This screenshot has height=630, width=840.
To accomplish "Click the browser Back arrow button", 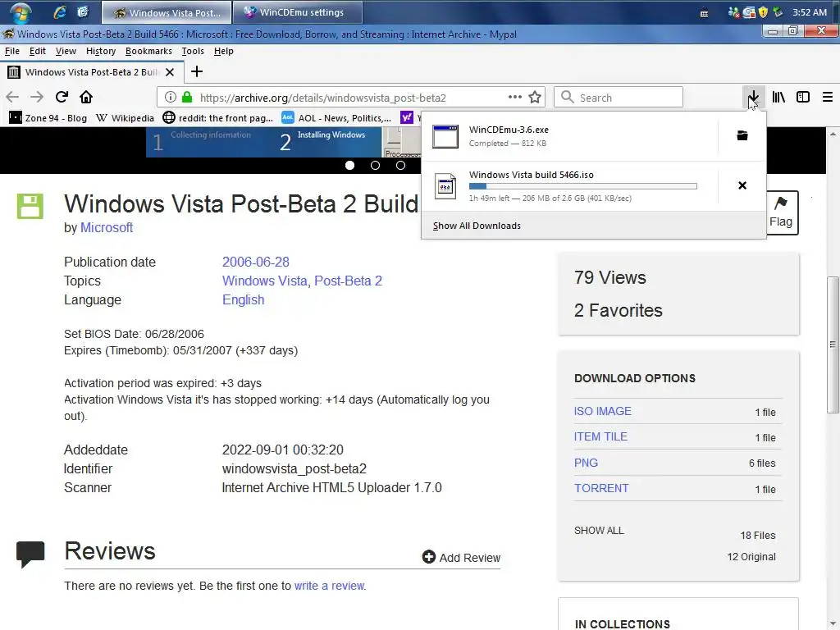I will tap(12, 97).
